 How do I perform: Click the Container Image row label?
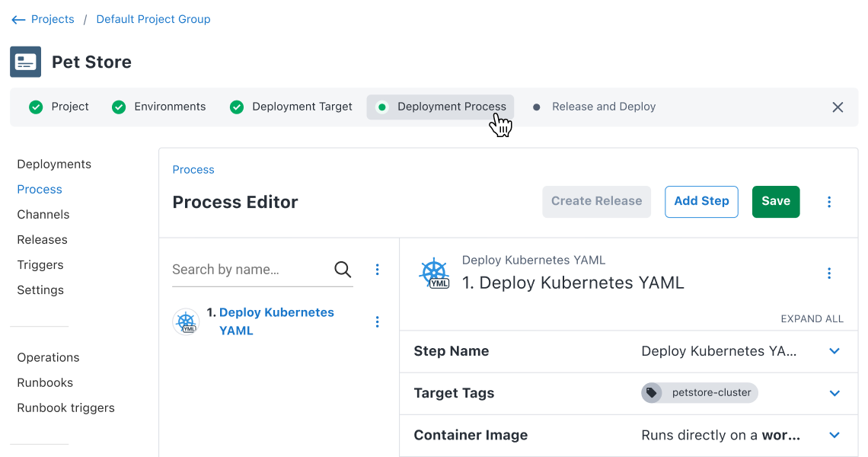471,436
